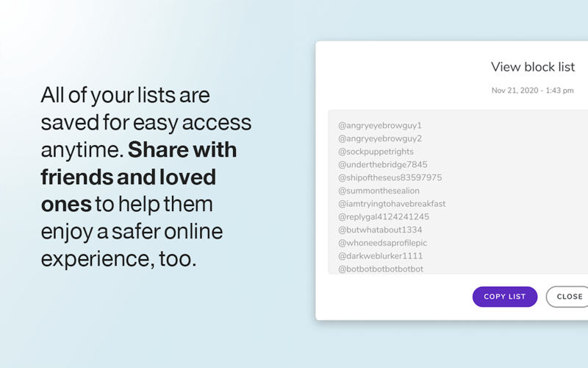Click the 'All of your lists are' line
The width and height of the screenshot is (588, 368).
coord(125,95)
